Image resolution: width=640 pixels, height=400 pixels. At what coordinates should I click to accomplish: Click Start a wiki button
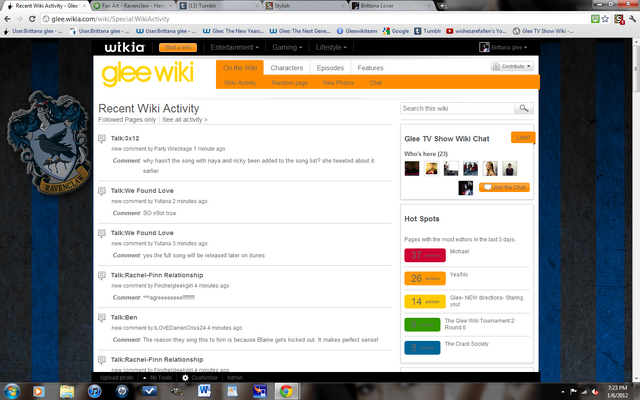click(x=178, y=47)
